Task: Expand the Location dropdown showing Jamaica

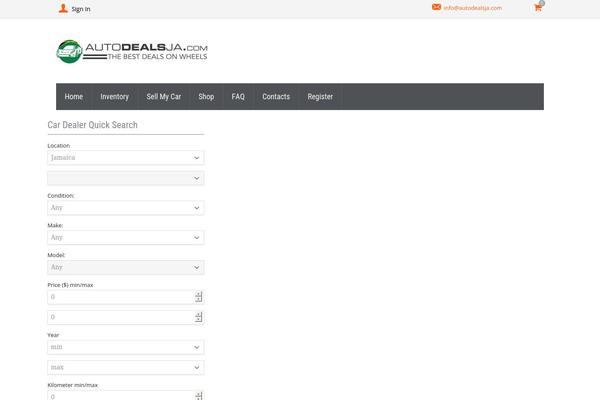Action: [x=126, y=158]
